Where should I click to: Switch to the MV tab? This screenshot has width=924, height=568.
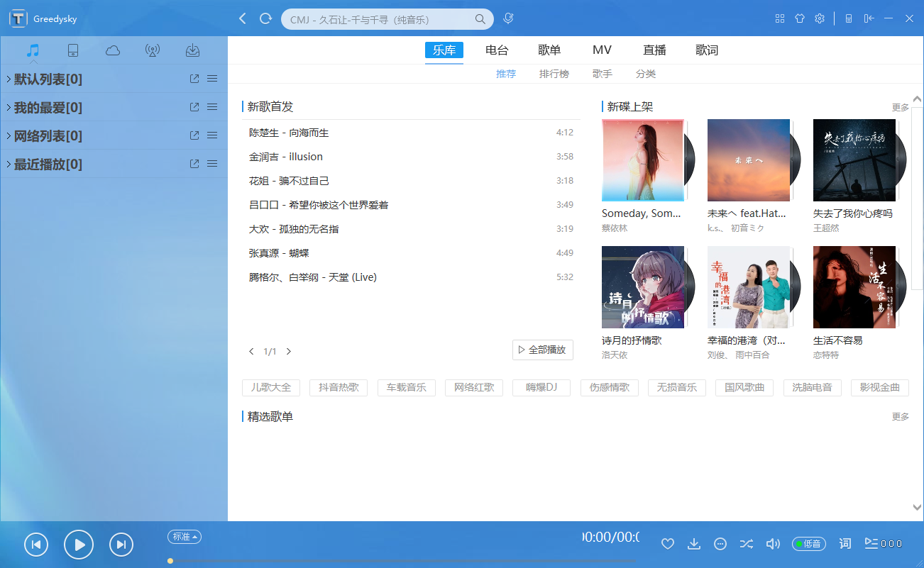click(602, 50)
